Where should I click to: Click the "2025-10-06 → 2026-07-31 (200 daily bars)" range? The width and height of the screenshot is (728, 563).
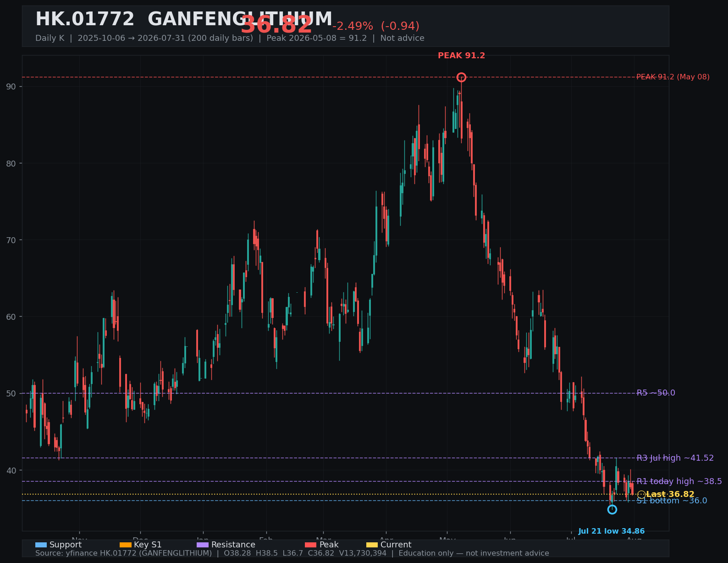[165, 38]
